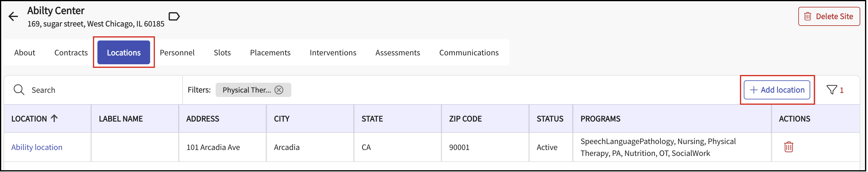This screenshot has width=868, height=172.
Task: Click the magnifying glass search icon
Action: coord(19,90)
